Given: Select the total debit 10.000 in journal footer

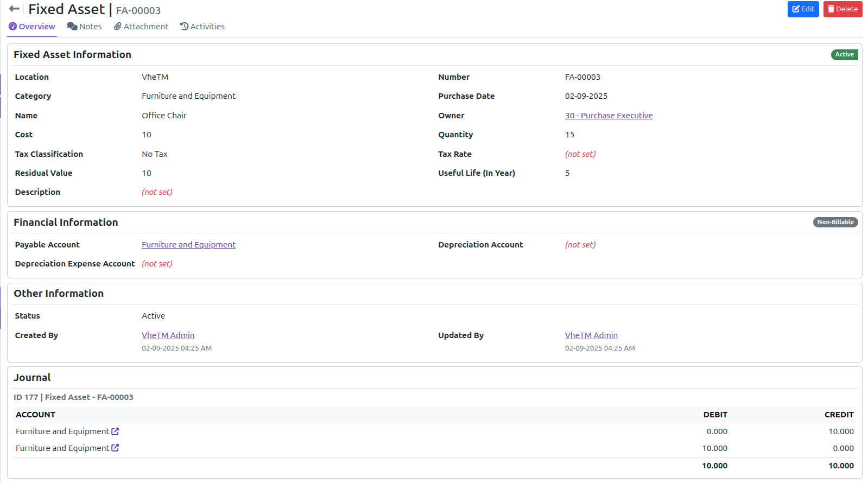Looking at the screenshot, I should (x=714, y=466).
